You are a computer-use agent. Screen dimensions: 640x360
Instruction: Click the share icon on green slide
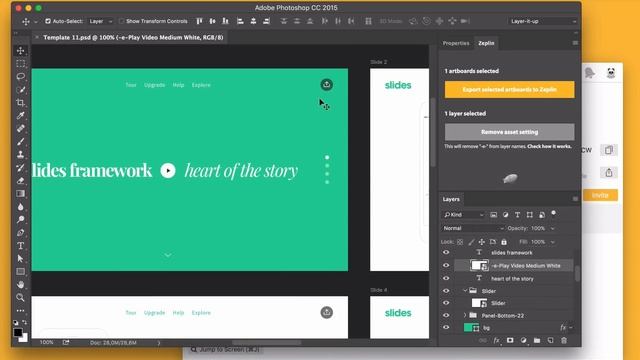tap(327, 84)
